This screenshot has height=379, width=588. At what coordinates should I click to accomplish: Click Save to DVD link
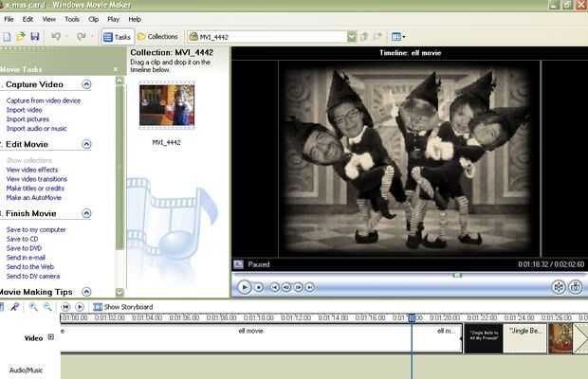pyautogui.click(x=24, y=248)
